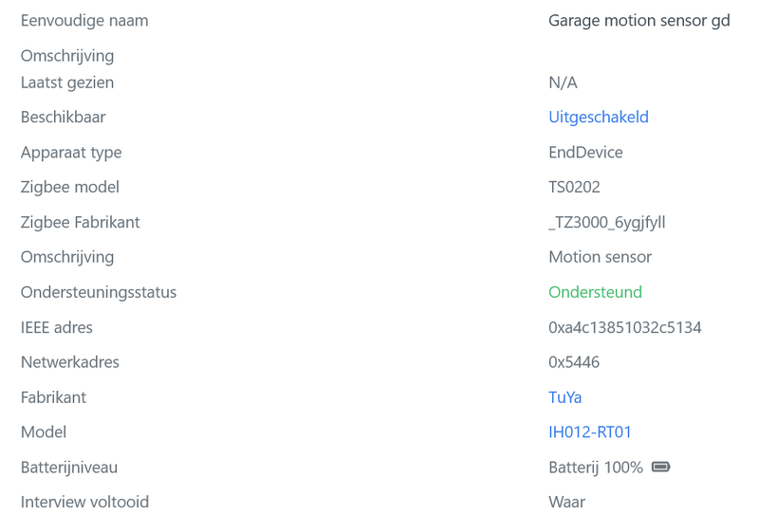Click the 'Eenvoudige naam' label
Image resolution: width=759 pixels, height=532 pixels.
(84, 20)
